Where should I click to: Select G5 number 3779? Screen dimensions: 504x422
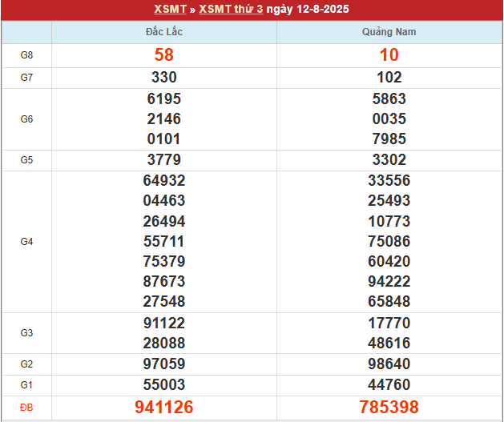(164, 159)
